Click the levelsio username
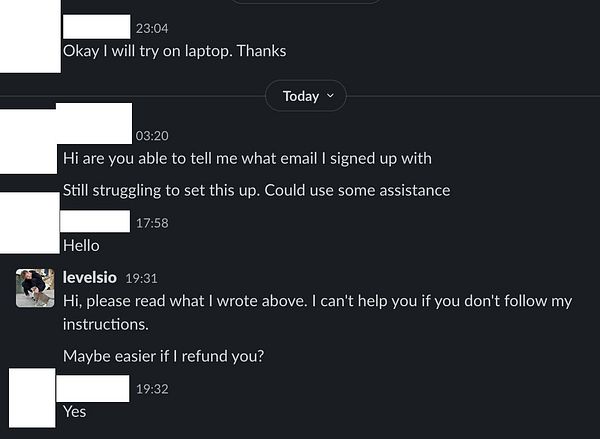The image size is (600, 439). click(x=90, y=277)
